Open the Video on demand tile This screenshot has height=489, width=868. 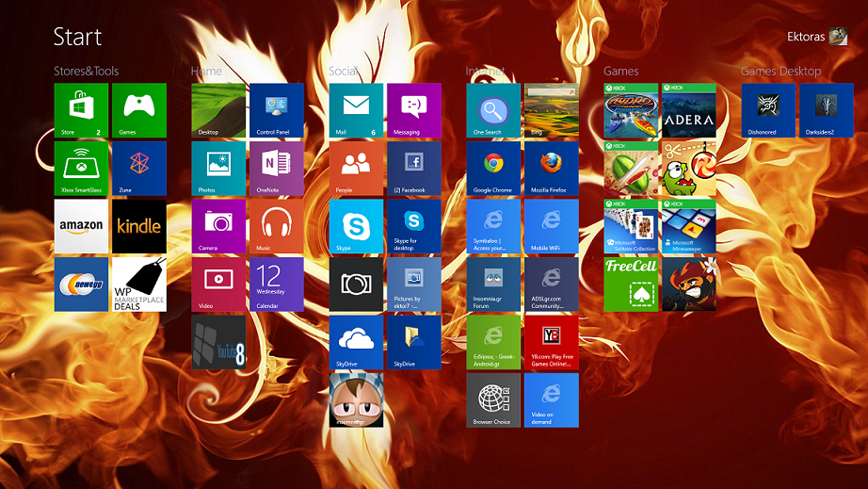tap(552, 399)
